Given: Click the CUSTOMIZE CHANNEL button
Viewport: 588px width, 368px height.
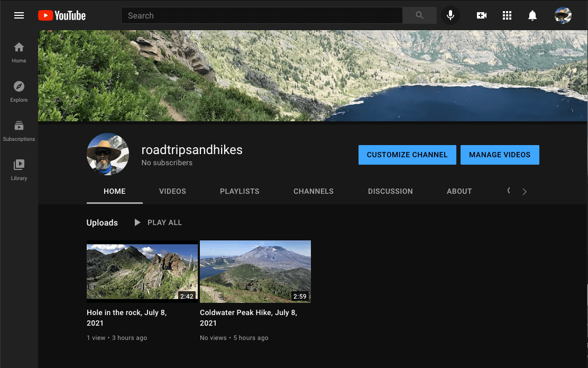Looking at the screenshot, I should tap(407, 155).
